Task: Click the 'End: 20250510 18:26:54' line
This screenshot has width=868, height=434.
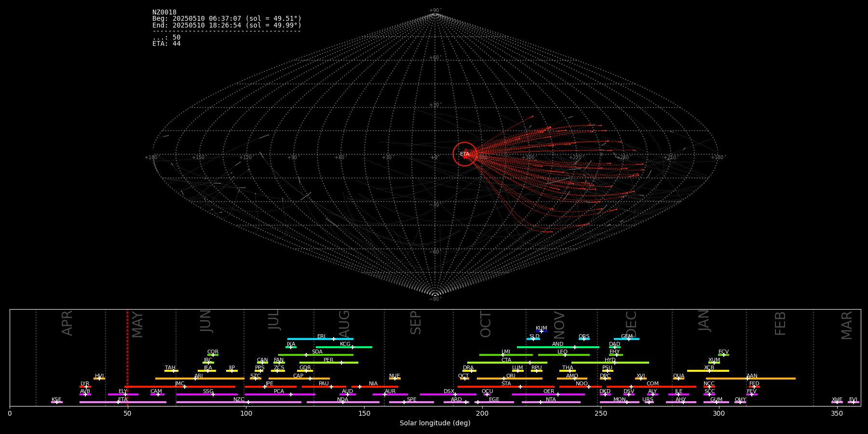Action: coord(227,25)
